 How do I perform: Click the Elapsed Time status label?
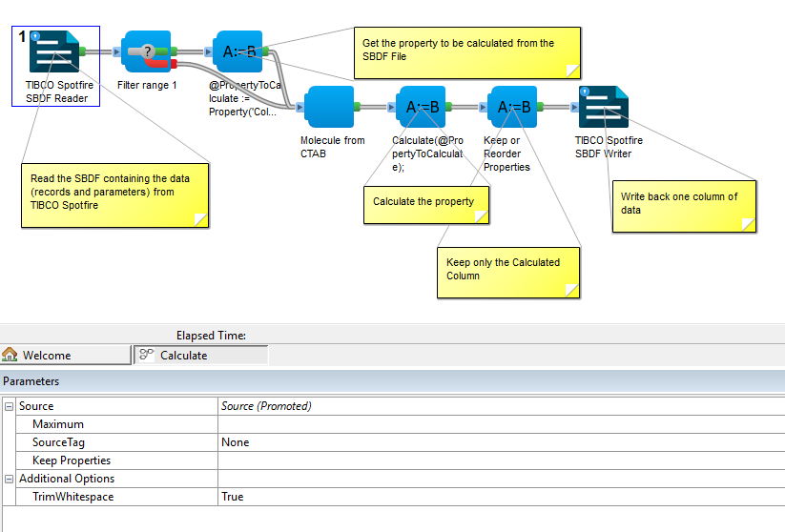(x=211, y=336)
